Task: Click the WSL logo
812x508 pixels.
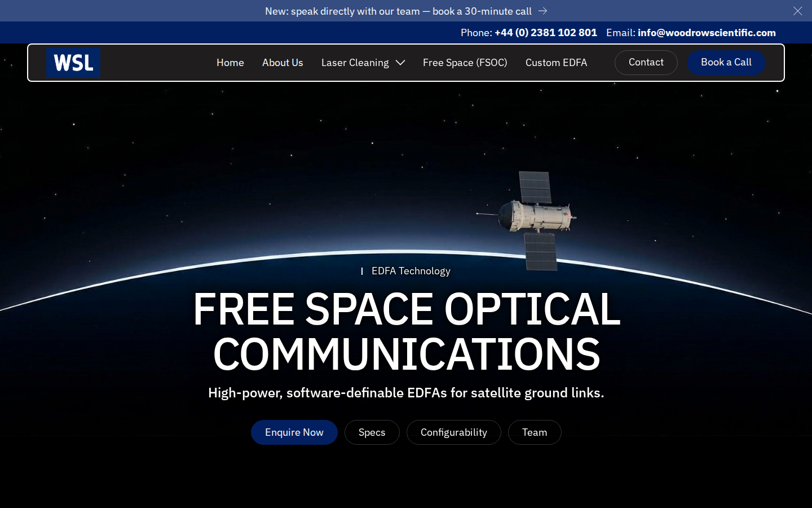Action: coord(73,63)
